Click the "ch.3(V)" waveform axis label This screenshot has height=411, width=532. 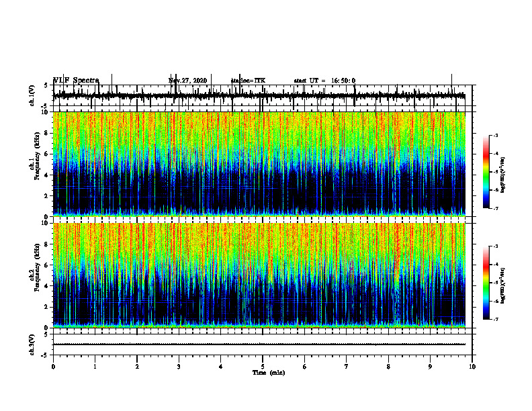coord(32,345)
